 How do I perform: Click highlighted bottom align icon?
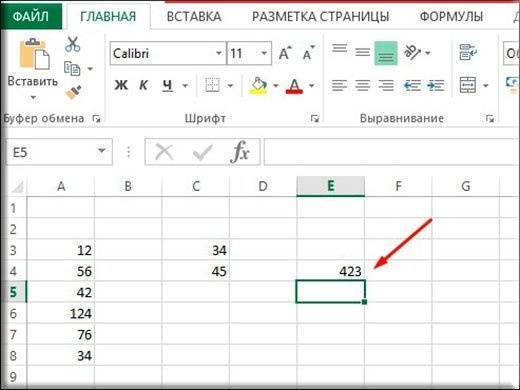[386, 53]
